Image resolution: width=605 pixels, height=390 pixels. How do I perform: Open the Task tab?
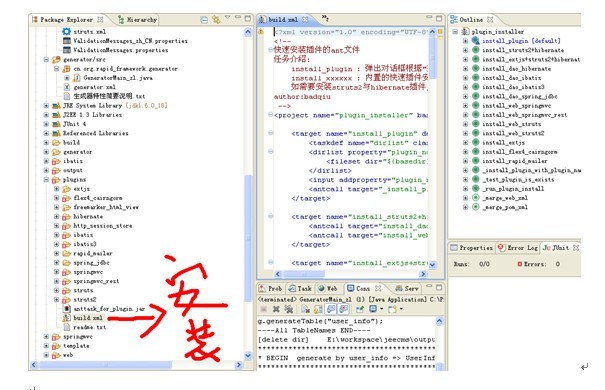(x=300, y=288)
